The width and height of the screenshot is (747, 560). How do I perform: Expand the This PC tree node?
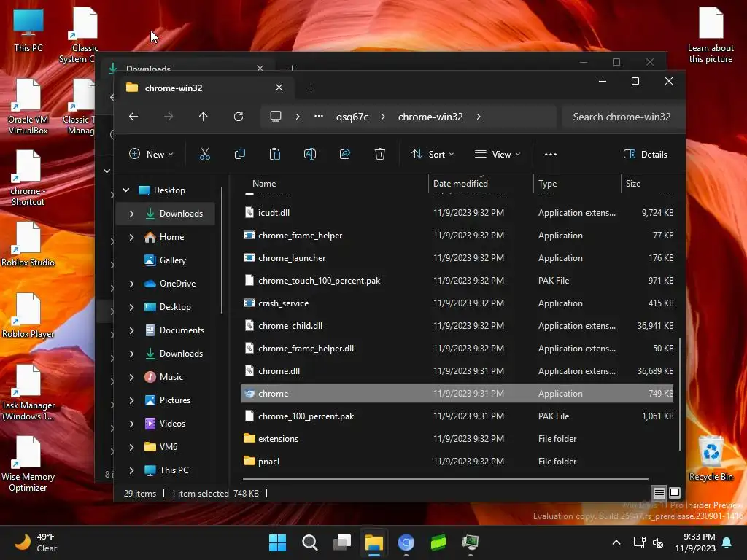pyautogui.click(x=131, y=470)
